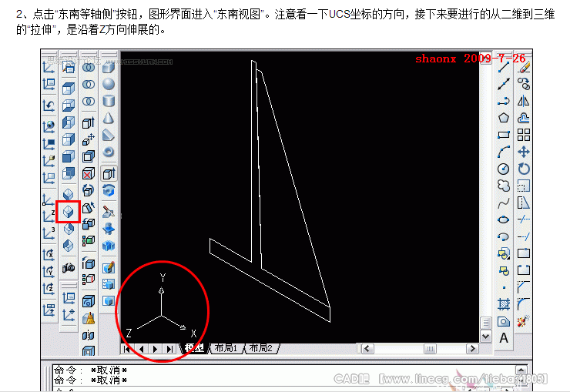
Task: Select the Rotate tool
Action: click(524, 169)
